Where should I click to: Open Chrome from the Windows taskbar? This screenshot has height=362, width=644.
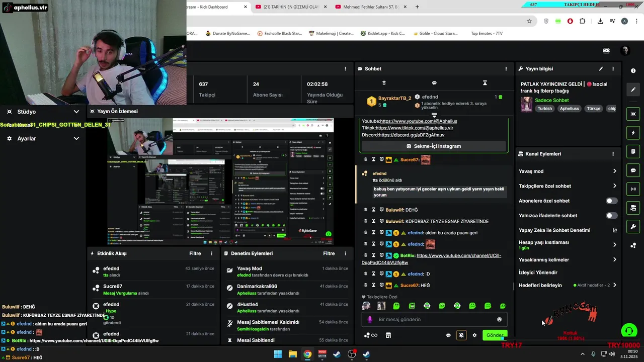pyautogui.click(x=307, y=354)
